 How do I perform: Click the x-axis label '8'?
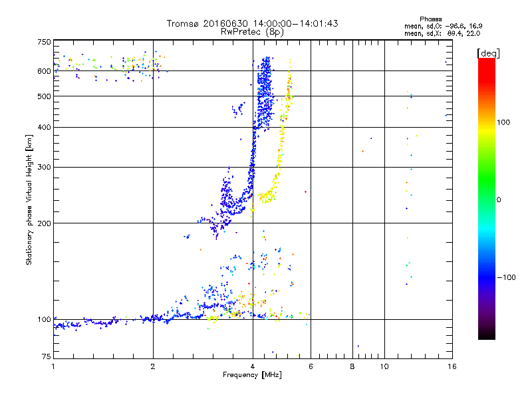(352, 366)
